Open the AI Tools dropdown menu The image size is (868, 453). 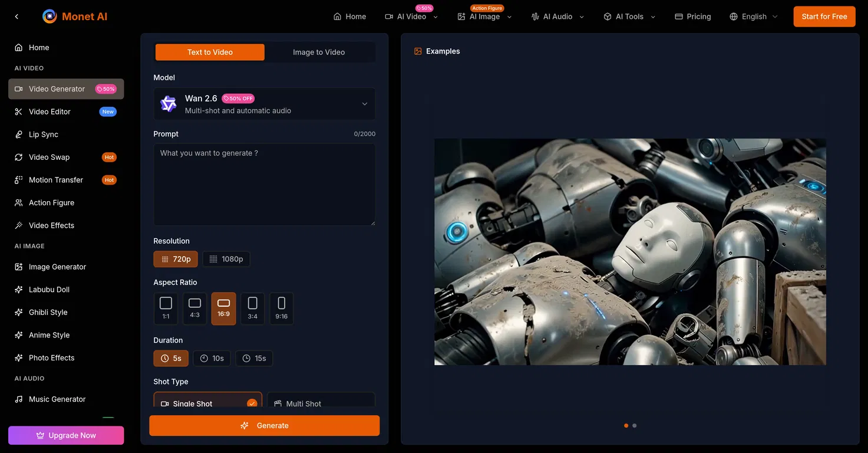point(629,17)
